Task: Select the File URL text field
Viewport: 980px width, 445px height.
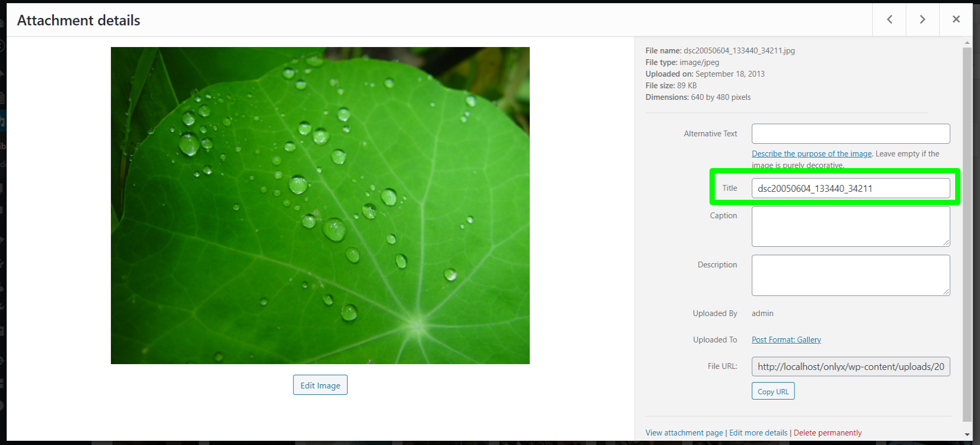Action: tap(851, 366)
